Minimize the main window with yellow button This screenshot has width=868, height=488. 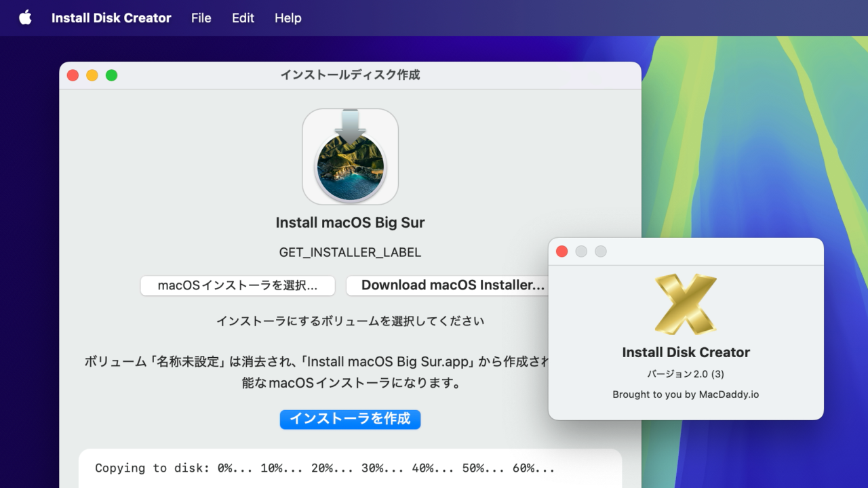click(x=92, y=75)
